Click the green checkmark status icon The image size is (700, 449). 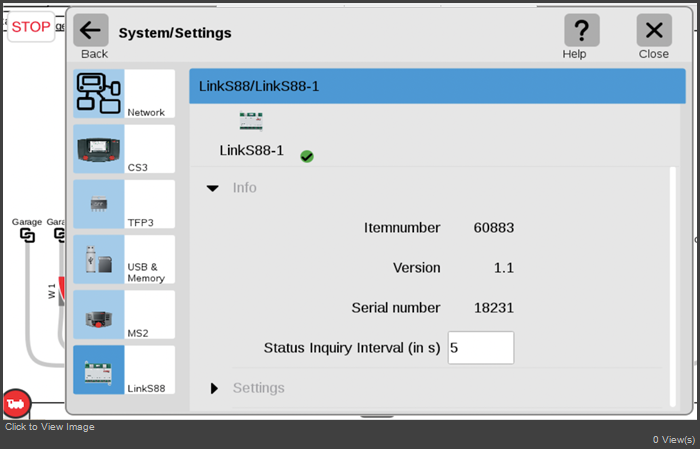pyautogui.click(x=307, y=157)
